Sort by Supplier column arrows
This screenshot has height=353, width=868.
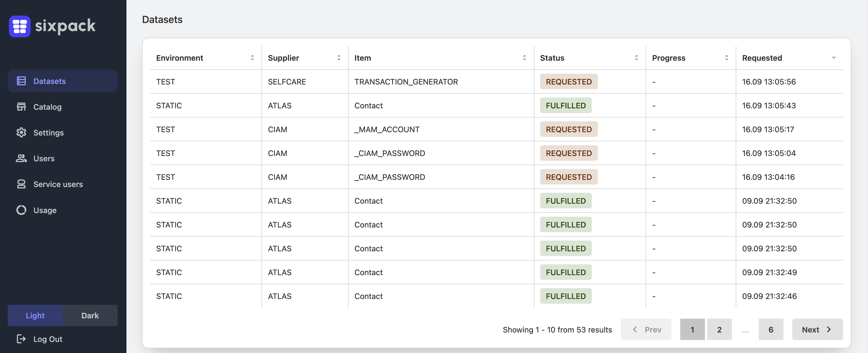(339, 58)
